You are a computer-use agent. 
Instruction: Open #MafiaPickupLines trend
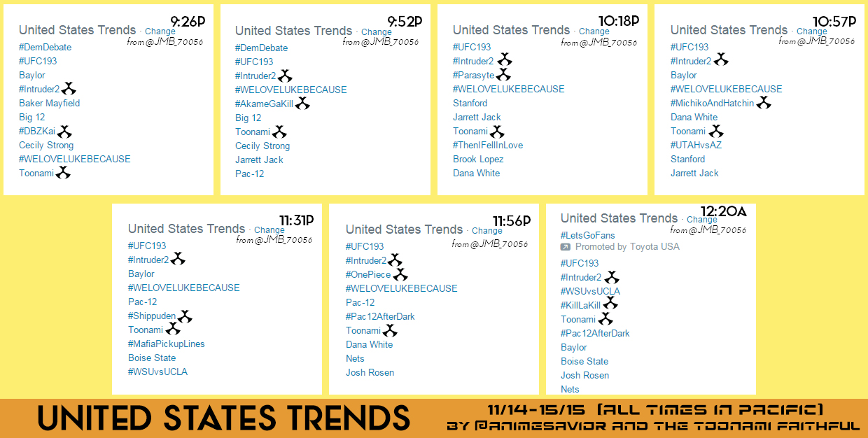point(167,344)
